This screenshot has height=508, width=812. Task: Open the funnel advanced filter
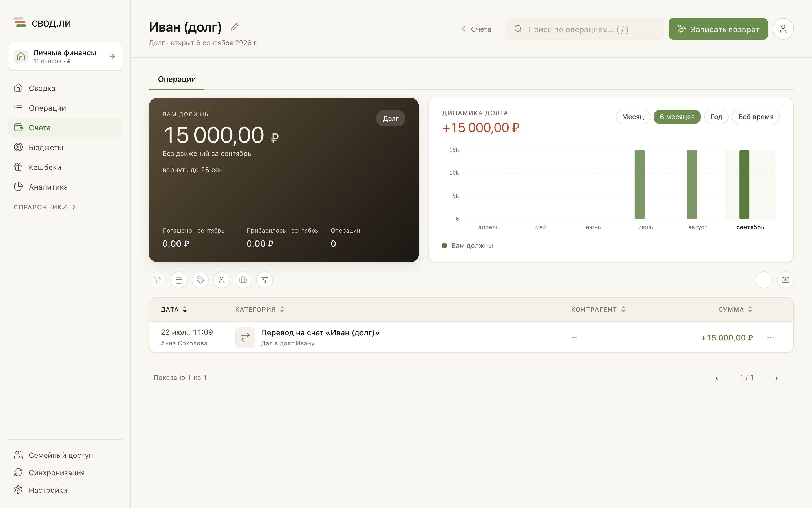(264, 280)
